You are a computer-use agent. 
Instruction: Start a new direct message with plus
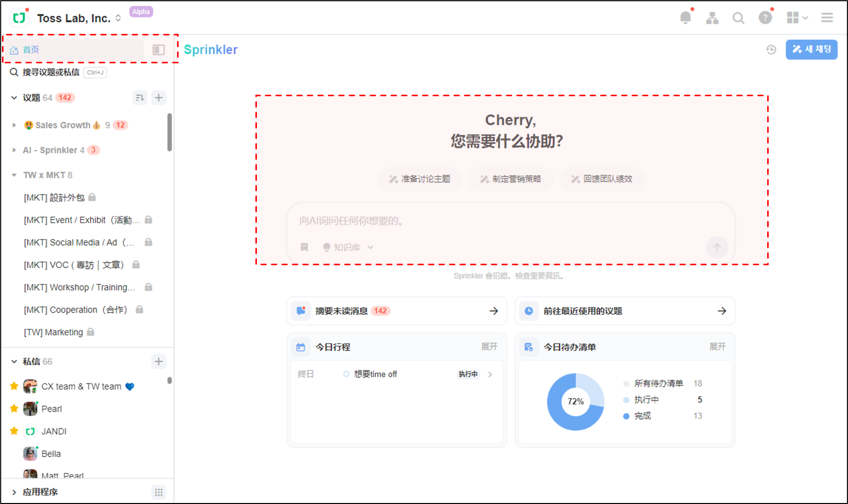[159, 361]
